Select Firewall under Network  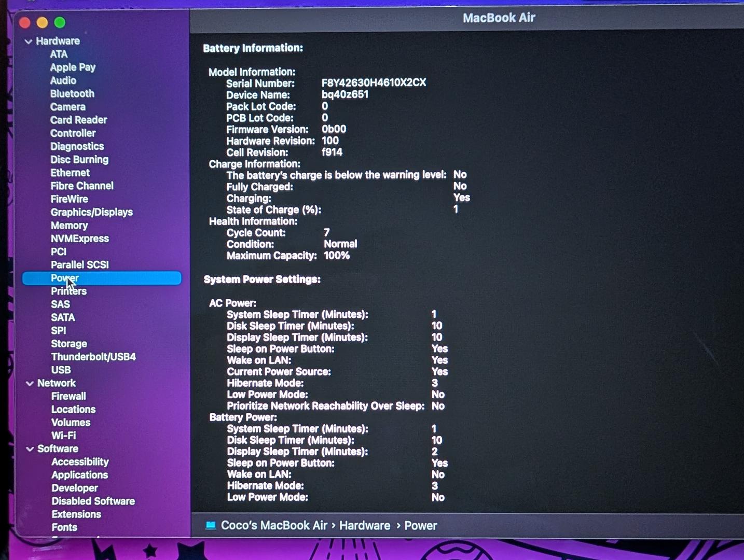[x=68, y=397]
